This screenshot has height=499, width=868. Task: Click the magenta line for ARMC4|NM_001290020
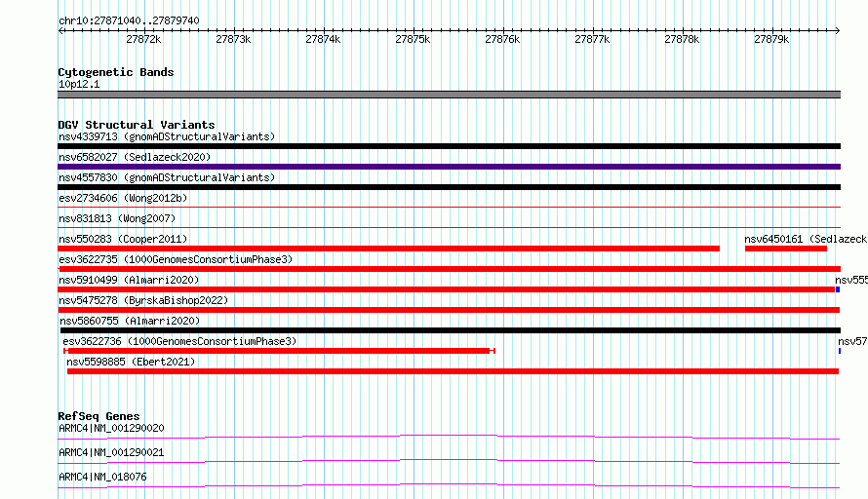[449, 437]
